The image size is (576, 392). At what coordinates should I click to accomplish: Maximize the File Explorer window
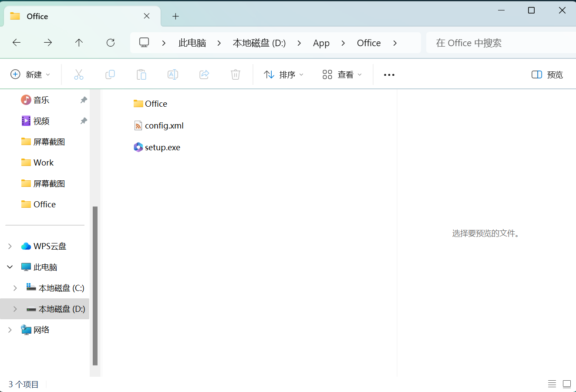[531, 10]
